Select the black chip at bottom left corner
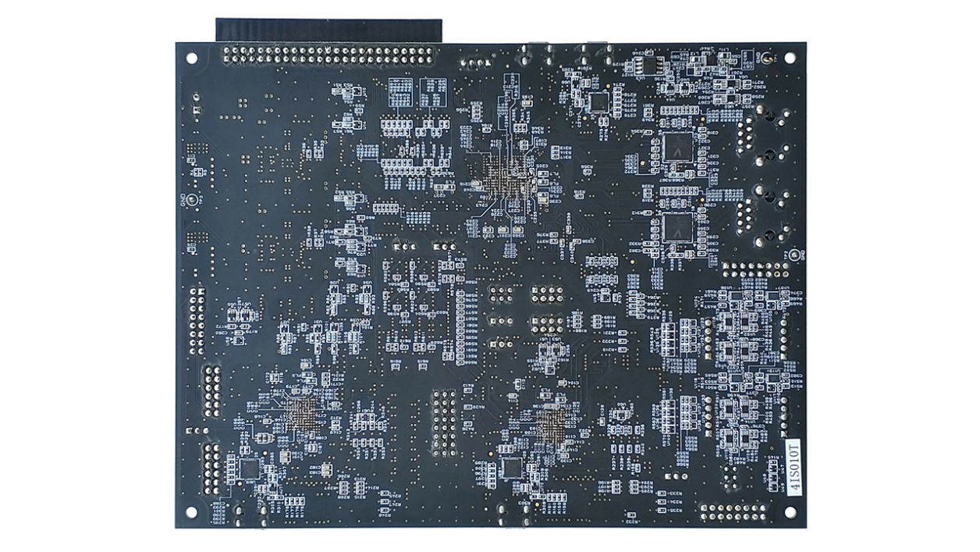 pos(249,468)
